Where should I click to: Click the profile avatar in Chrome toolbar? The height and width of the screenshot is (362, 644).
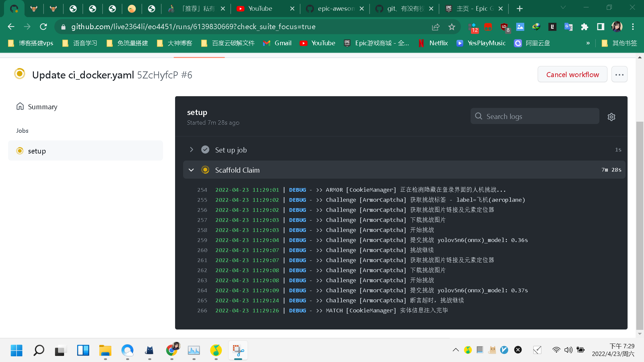click(x=617, y=27)
